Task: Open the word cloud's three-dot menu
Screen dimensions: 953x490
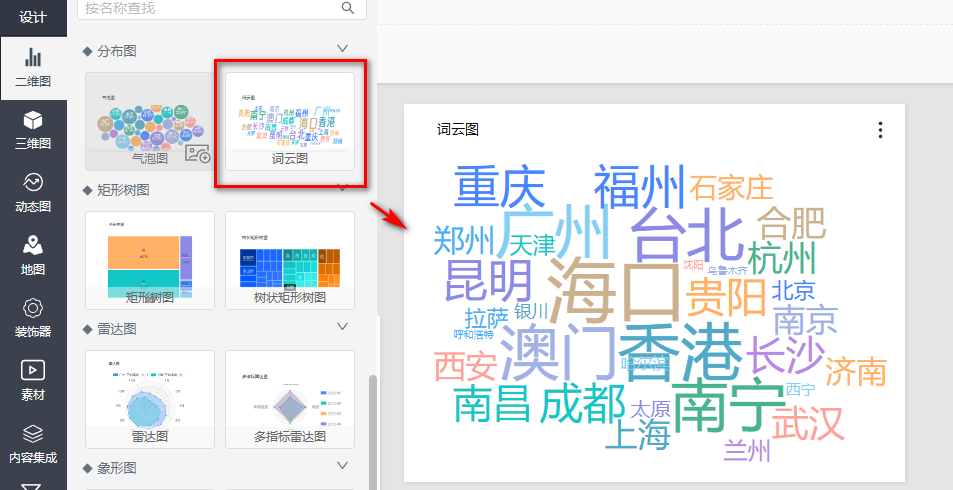Action: [x=880, y=130]
